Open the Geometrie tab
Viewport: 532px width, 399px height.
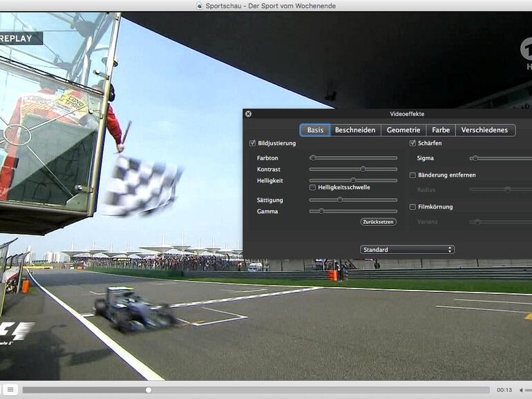click(403, 130)
